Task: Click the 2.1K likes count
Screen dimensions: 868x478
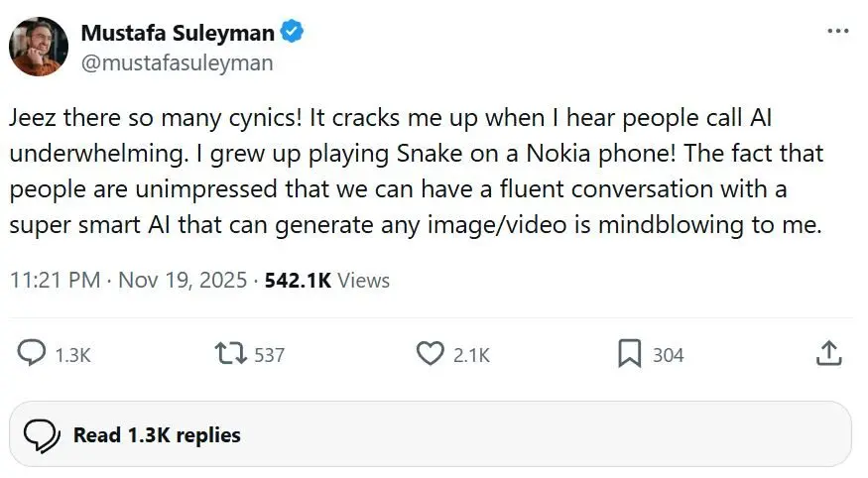Action: tap(471, 355)
